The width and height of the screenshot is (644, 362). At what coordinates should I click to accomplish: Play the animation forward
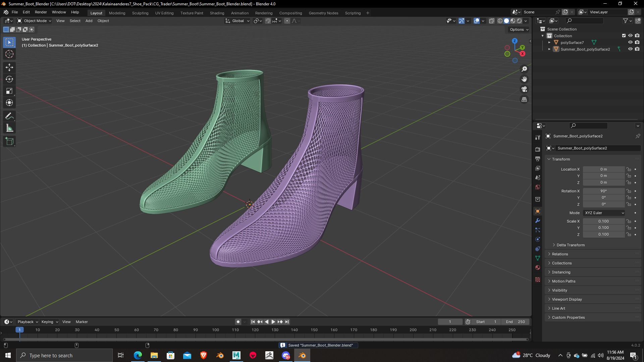coord(273,322)
